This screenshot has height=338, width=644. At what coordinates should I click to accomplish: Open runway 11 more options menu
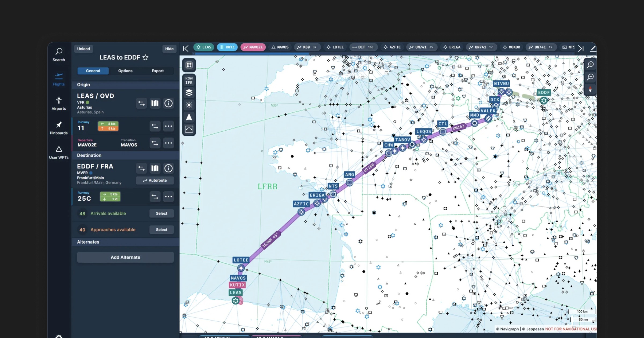tap(168, 126)
